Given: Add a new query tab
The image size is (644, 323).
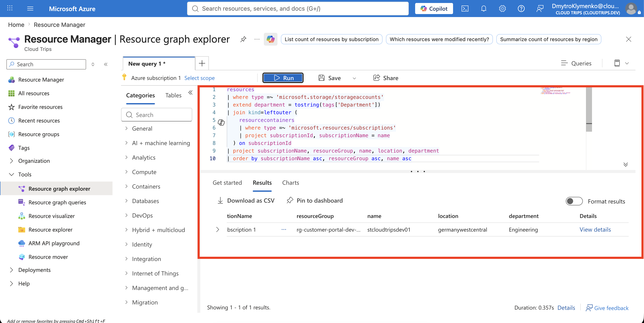Looking at the screenshot, I should (202, 63).
